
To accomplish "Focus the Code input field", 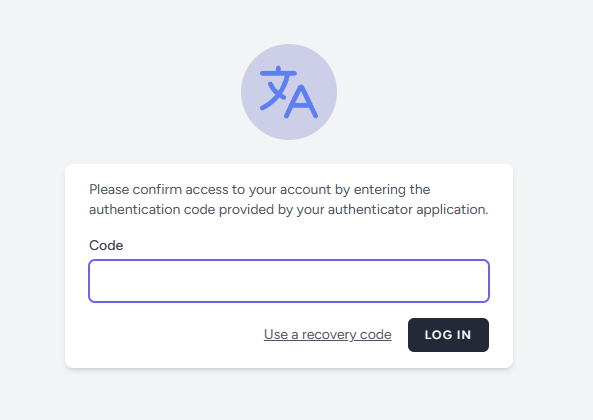I will [x=289, y=281].
